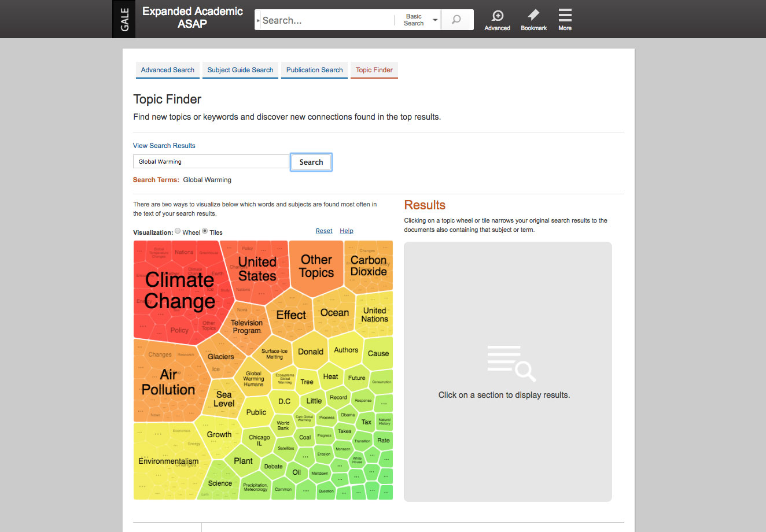Select the World Bank tile
This screenshot has width=766, height=532.
(x=283, y=426)
